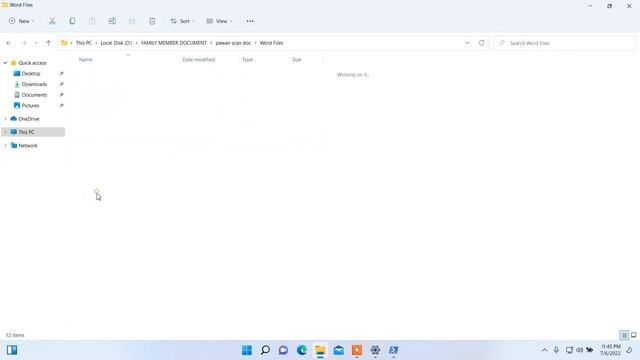This screenshot has width=640, height=360.
Task: Refresh the folder view
Action: [482, 43]
